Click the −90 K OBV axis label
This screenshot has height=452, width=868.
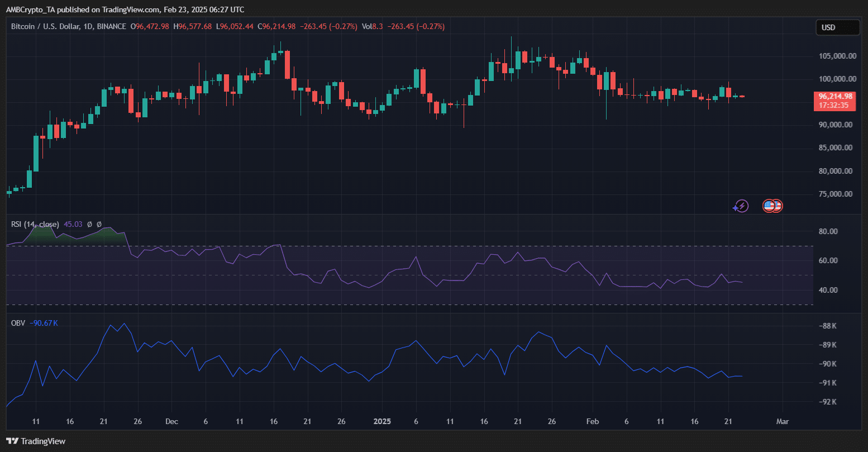(x=827, y=364)
